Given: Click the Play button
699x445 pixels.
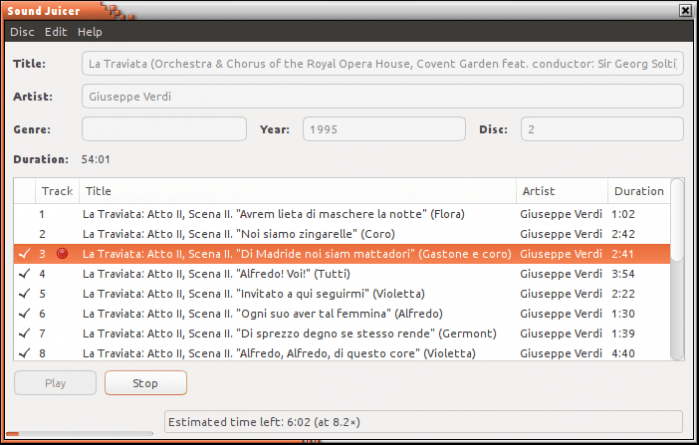Looking at the screenshot, I should click(x=55, y=383).
